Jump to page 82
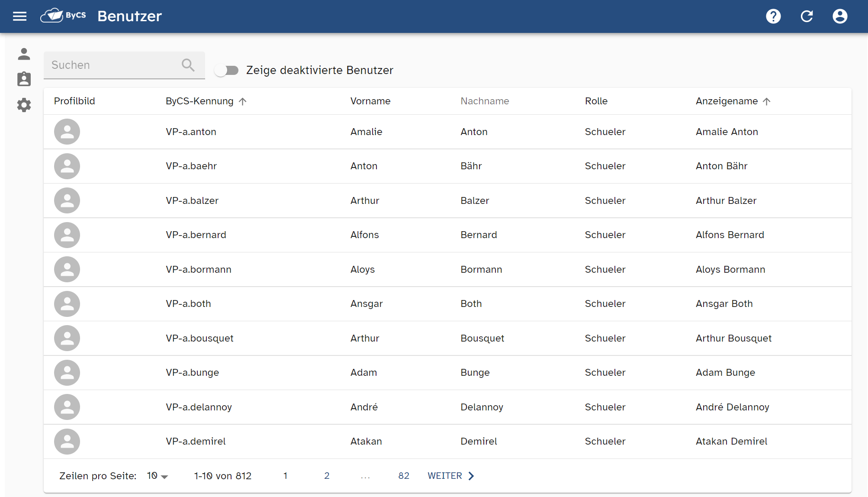Viewport: 868px width, 497px height. 404,475
